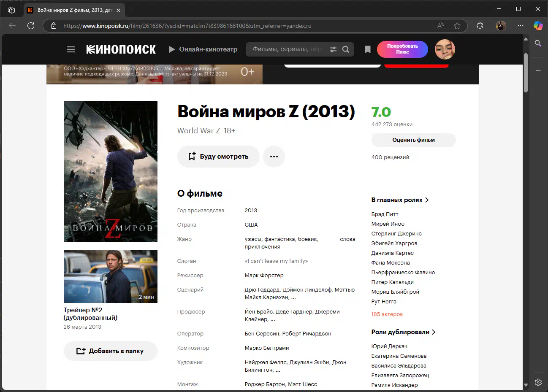Open Онлайн-кинотеатр link

[203, 49]
